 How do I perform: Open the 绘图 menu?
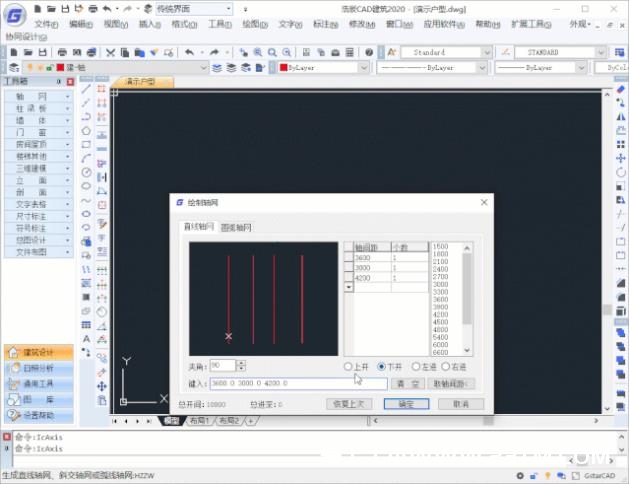[x=255, y=24]
